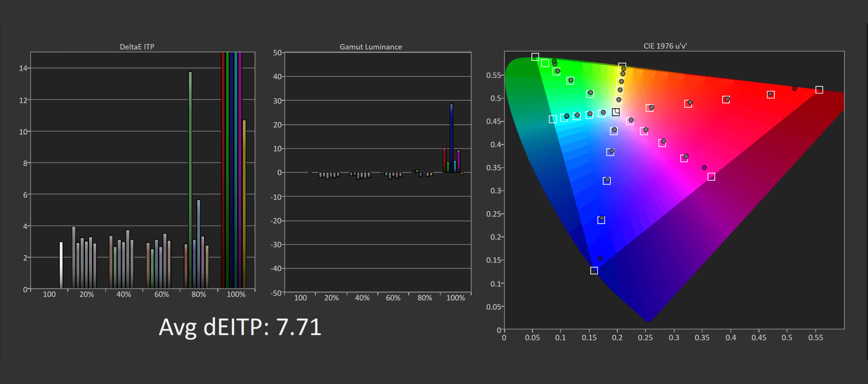
Task: Click the -50 label on Gamut Luminance axis
Action: (276, 293)
